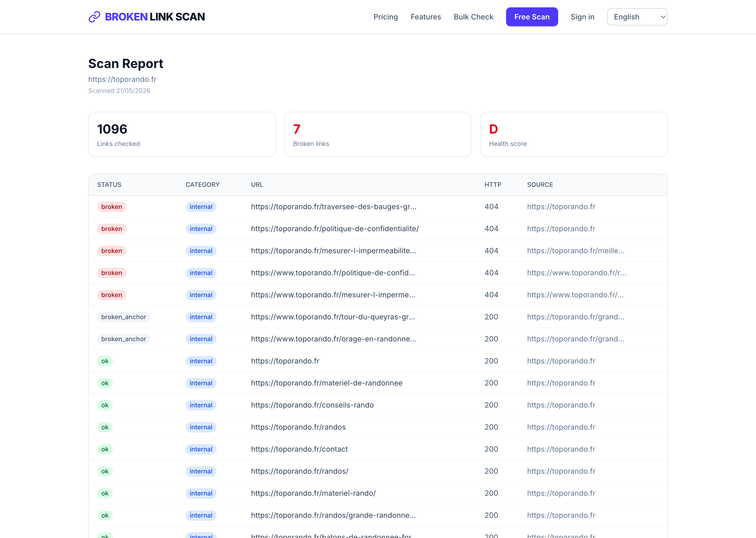Click the Health score D card
Screen dimensions: 756x538
click(x=574, y=134)
